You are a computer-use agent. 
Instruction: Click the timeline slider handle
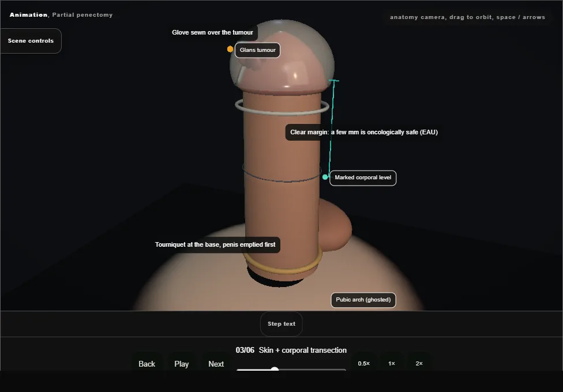(275, 370)
